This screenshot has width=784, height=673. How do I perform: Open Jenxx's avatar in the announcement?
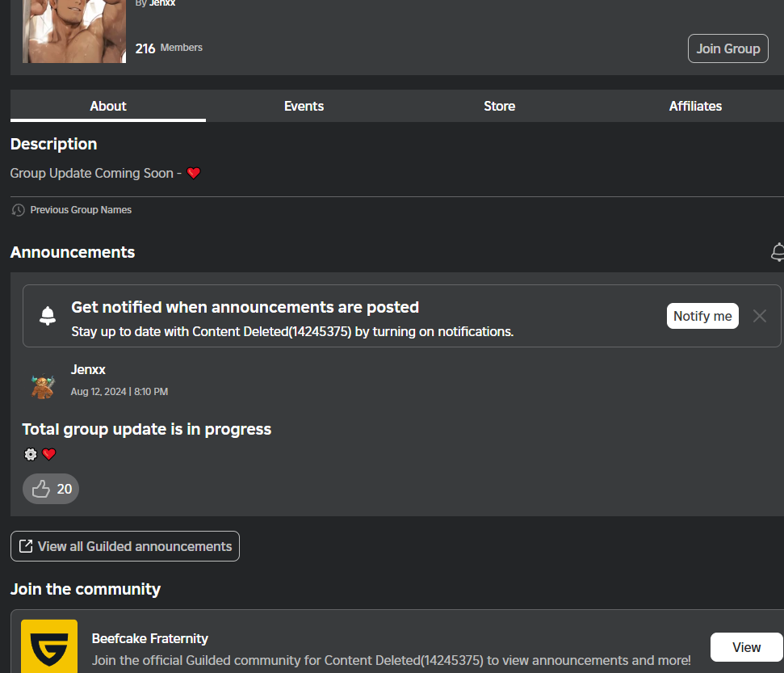42,385
